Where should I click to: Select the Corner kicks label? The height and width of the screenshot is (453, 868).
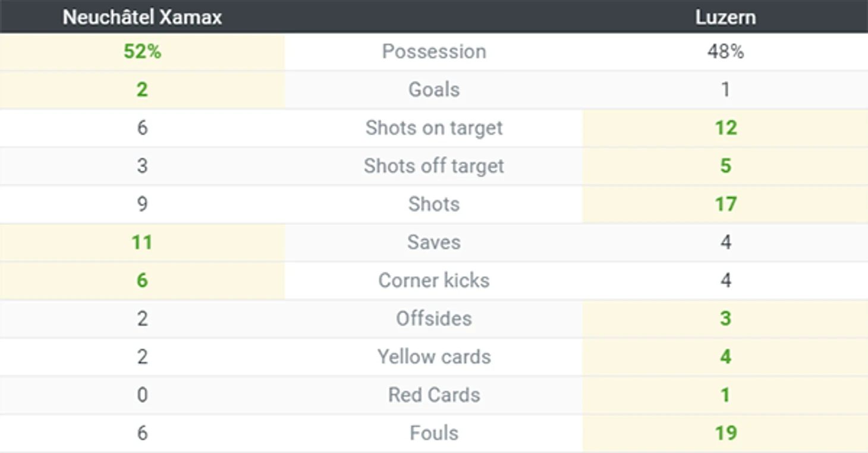click(434, 281)
